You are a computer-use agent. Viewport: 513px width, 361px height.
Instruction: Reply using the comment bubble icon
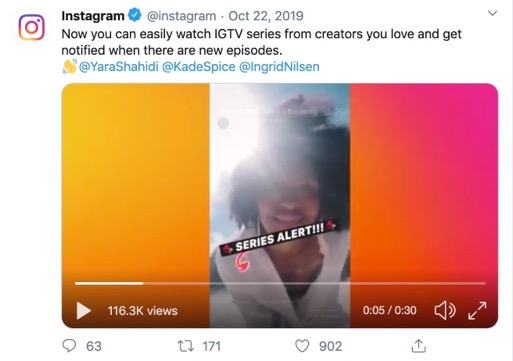(x=69, y=346)
